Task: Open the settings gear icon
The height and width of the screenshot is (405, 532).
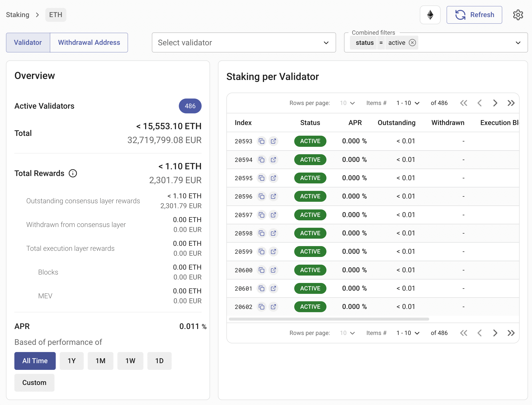Action: coord(518,15)
